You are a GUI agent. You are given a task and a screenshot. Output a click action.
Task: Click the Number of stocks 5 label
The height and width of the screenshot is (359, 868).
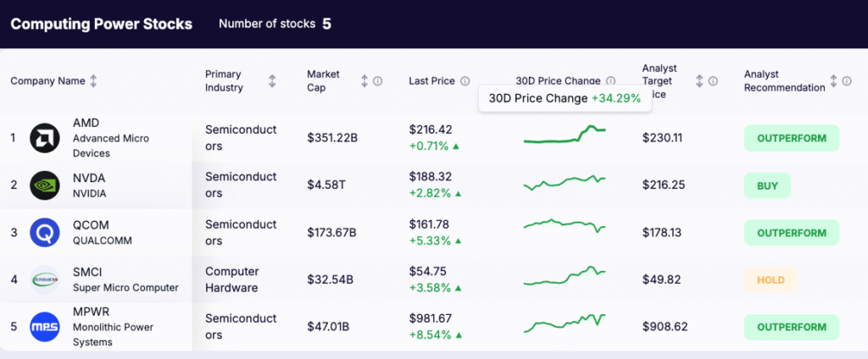click(275, 24)
